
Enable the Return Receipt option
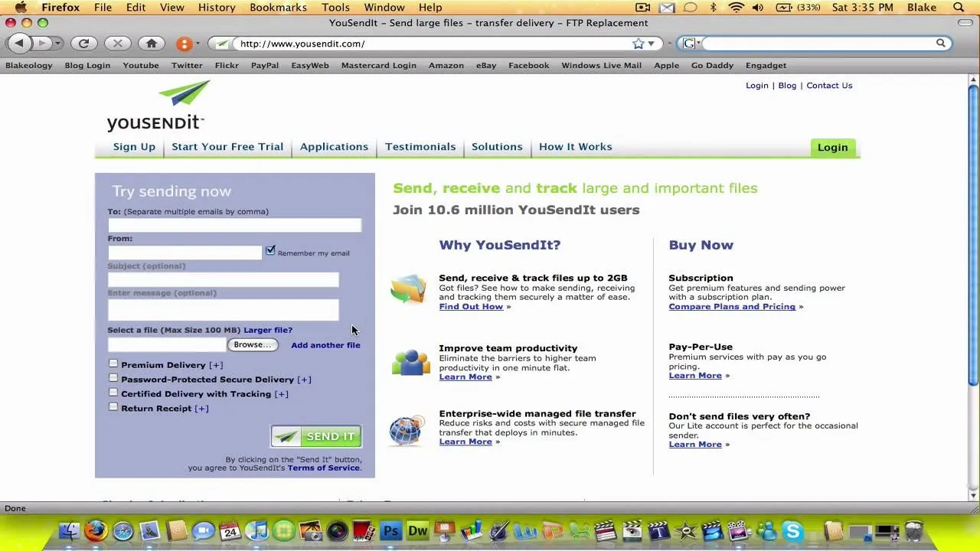coord(113,407)
